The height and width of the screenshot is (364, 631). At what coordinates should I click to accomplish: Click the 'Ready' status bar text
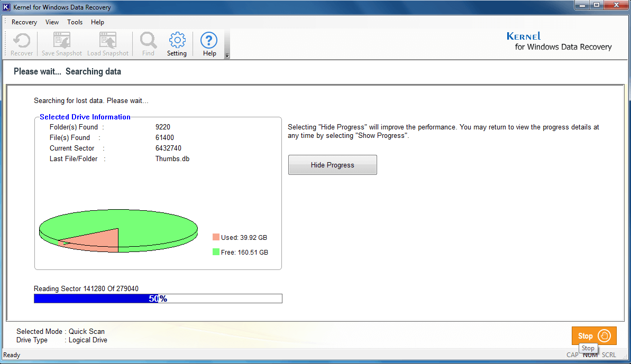coord(12,355)
